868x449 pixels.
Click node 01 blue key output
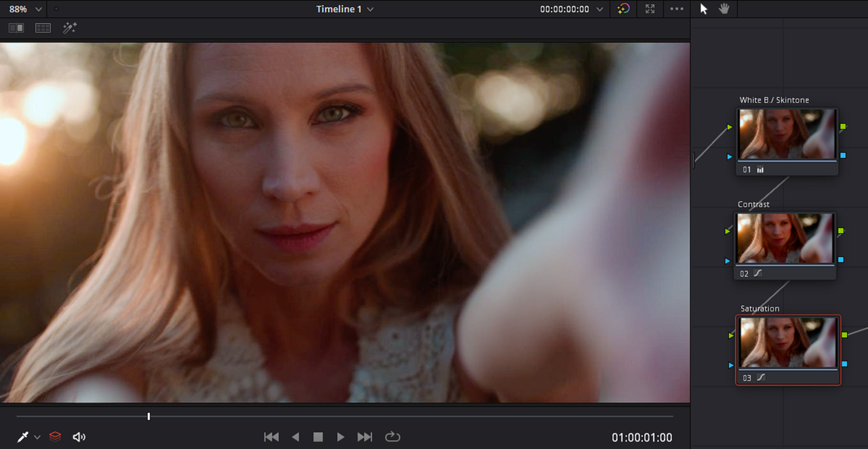(x=843, y=156)
